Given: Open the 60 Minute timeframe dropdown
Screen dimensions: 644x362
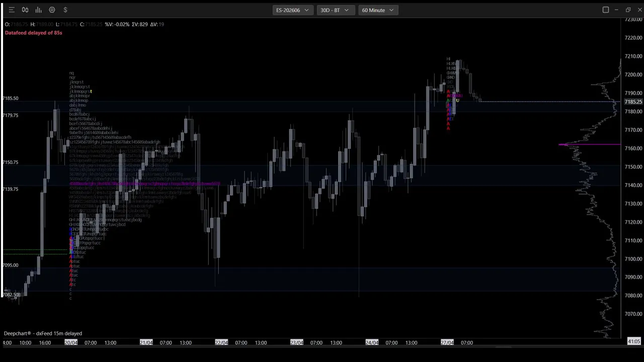Looking at the screenshot, I should click(x=378, y=10).
